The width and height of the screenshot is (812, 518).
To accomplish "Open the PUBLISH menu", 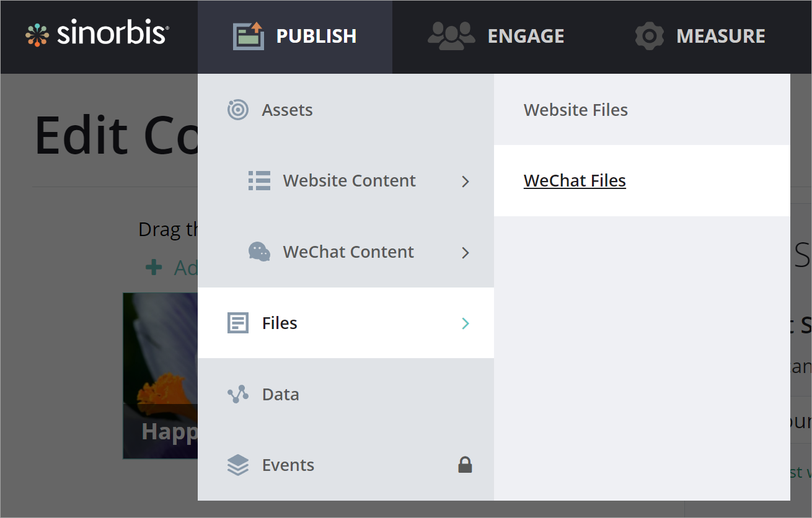I will pyautogui.click(x=316, y=36).
